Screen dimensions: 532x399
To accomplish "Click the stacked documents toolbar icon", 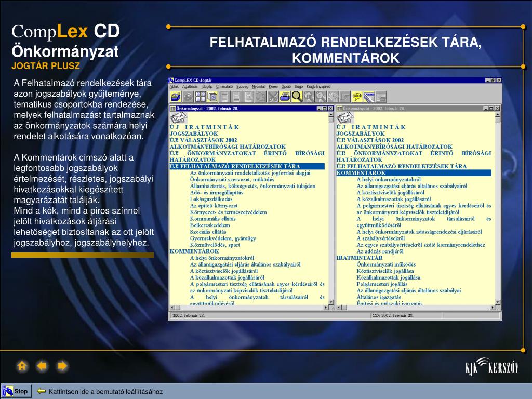I will (212, 97).
